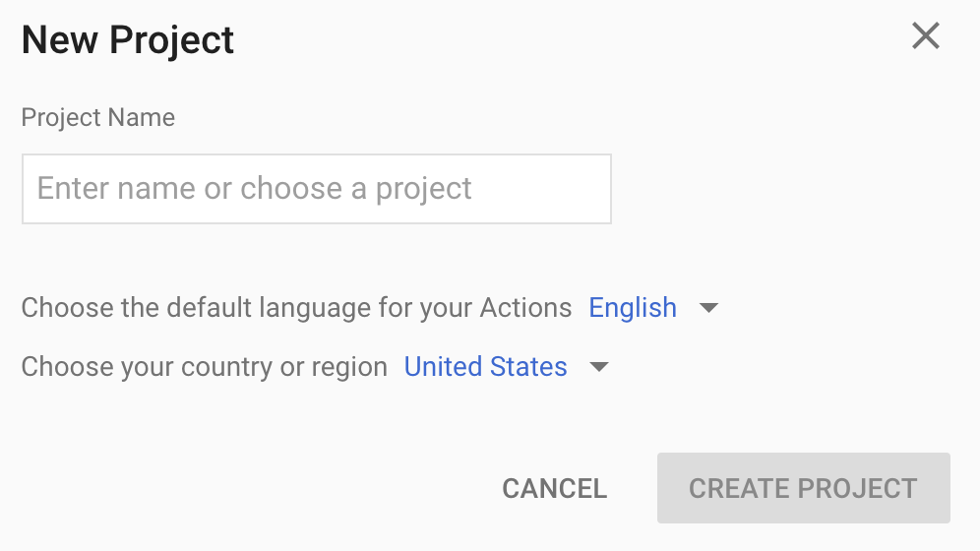Open the English language dropdown
Screen dimensions: 980x551
pyautogui.click(x=633, y=308)
